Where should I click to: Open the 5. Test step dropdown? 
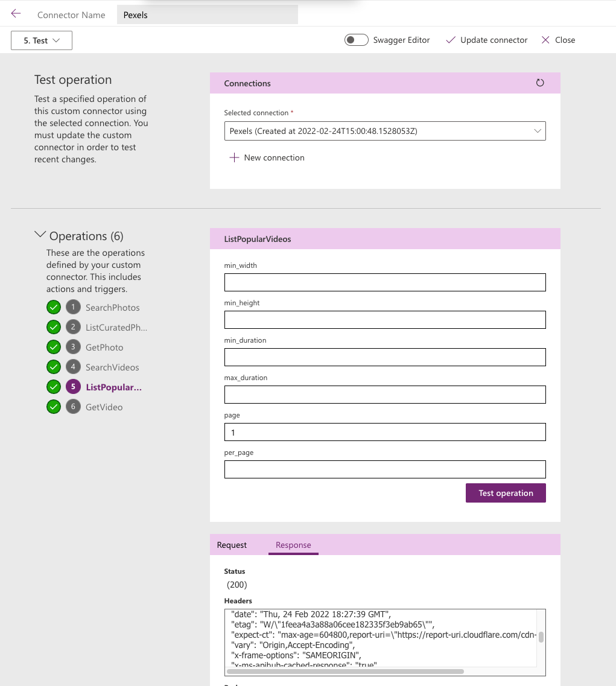coord(42,40)
